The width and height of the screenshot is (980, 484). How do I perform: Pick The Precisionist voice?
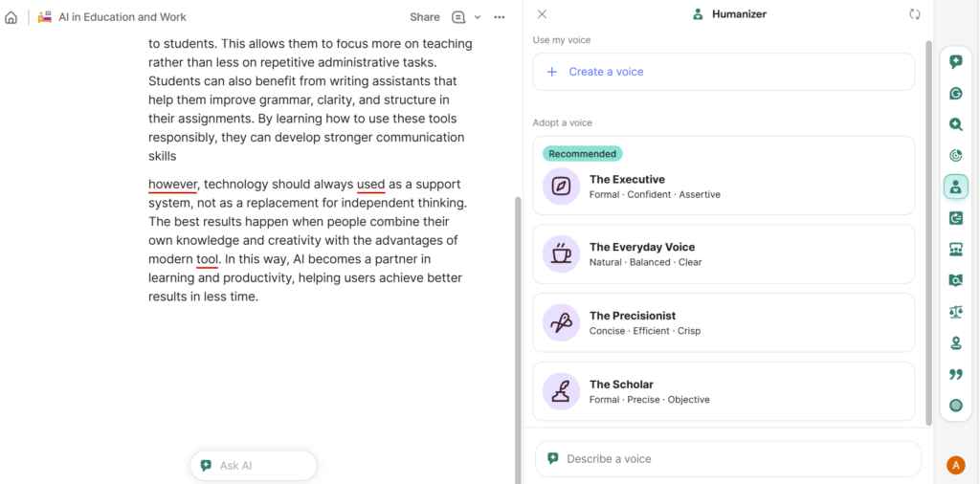pos(723,322)
